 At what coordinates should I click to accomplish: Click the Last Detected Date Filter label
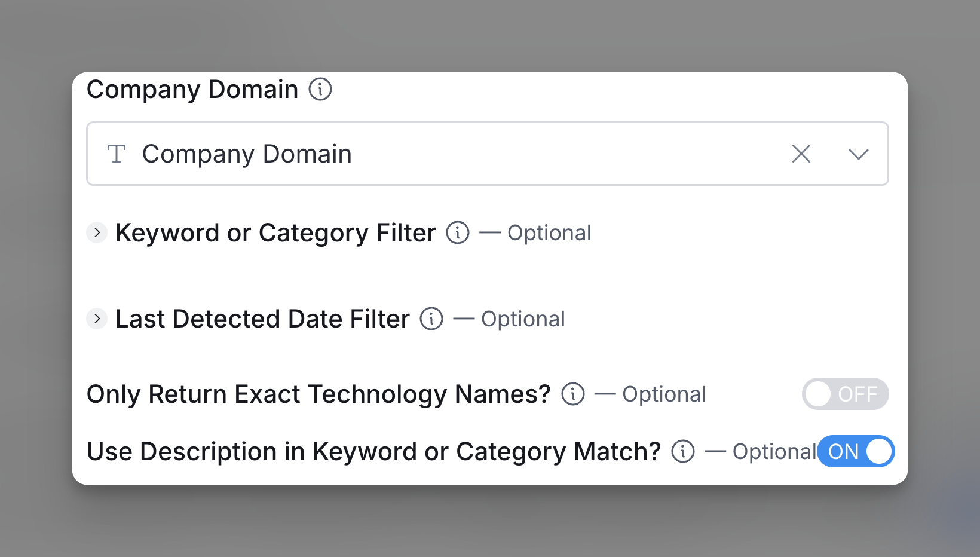click(262, 319)
